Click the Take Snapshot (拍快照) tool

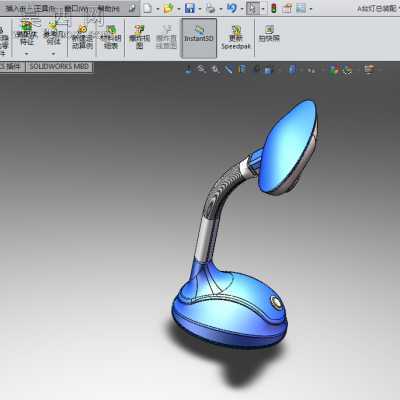tap(269, 34)
